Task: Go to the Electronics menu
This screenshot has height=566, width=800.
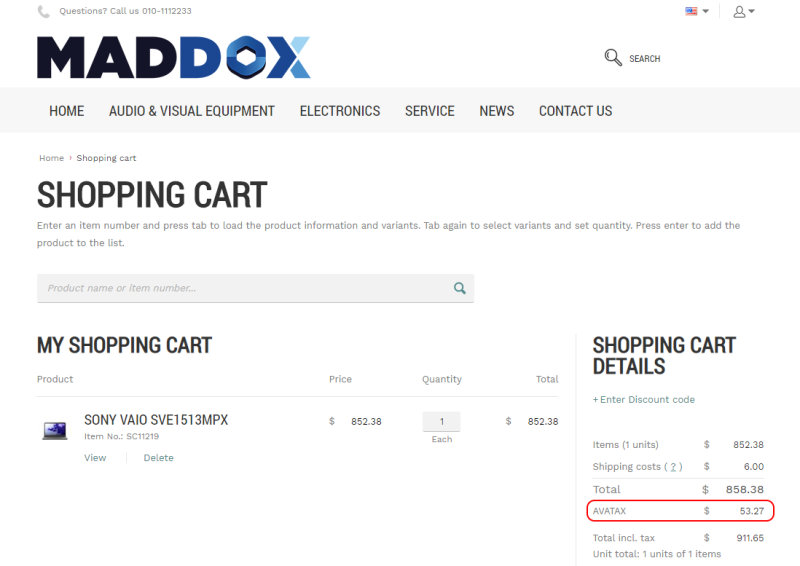Action: pyautogui.click(x=339, y=111)
